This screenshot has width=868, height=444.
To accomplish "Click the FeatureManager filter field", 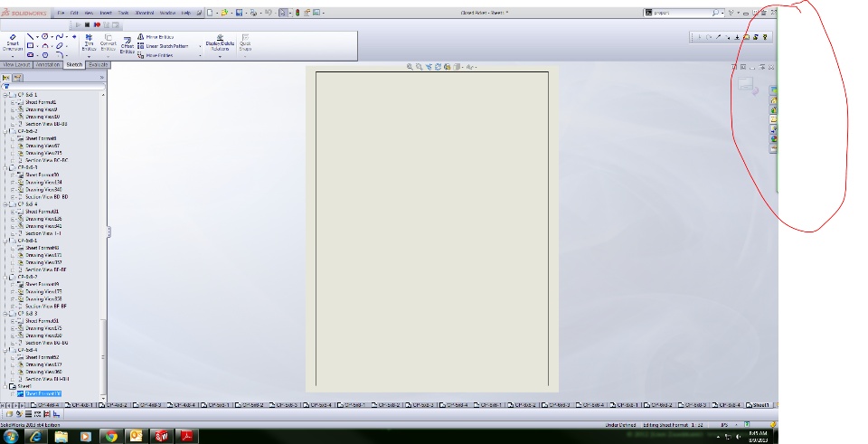I will pos(54,87).
